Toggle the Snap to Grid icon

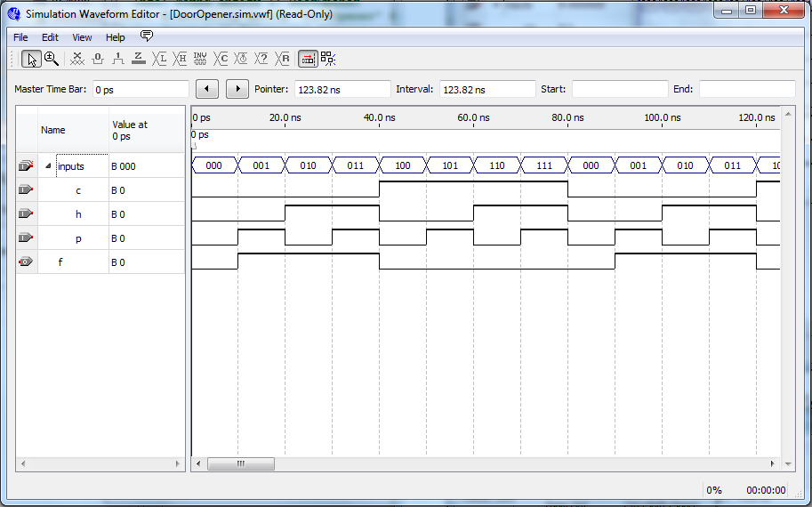[x=328, y=59]
